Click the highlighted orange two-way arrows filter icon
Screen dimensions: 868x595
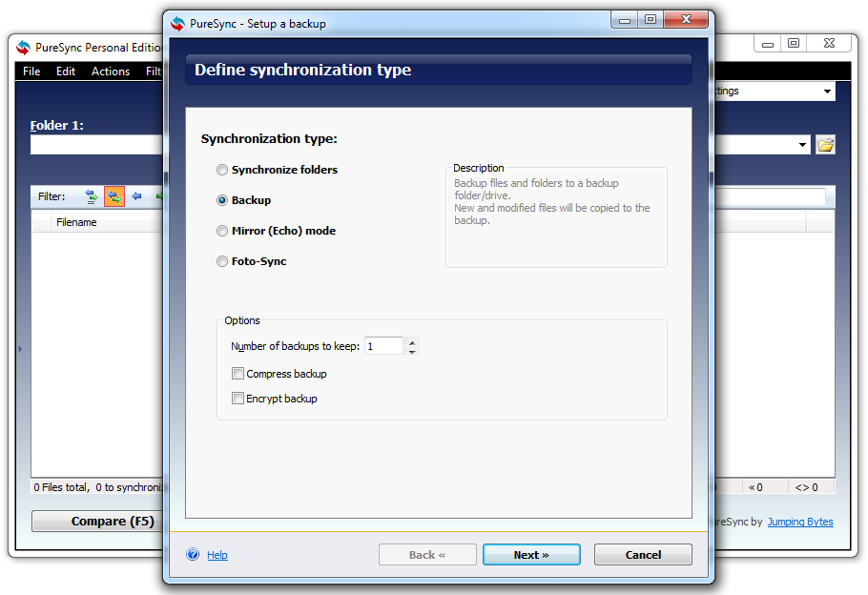point(114,196)
